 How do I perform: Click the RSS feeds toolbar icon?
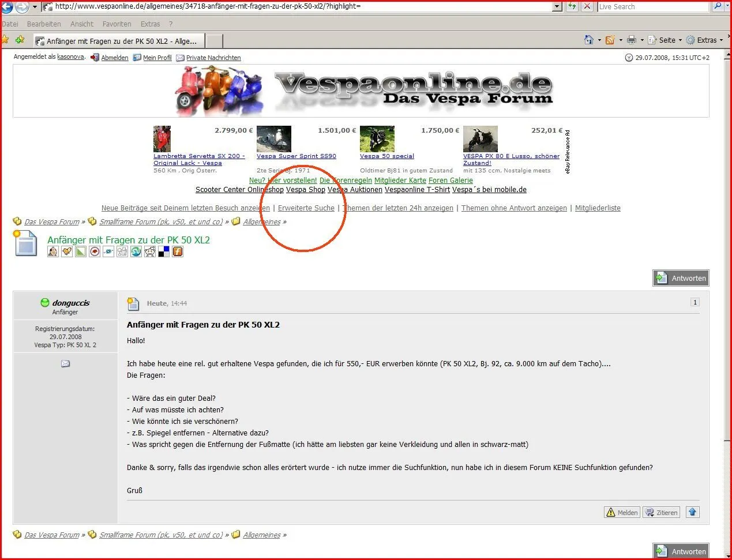point(610,40)
